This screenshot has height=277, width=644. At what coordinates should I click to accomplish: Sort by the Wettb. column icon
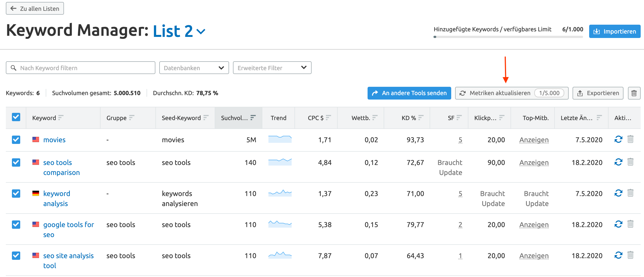375,118
